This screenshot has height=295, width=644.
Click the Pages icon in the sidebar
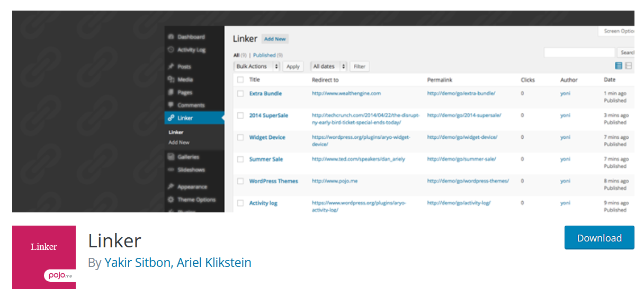[x=171, y=92]
